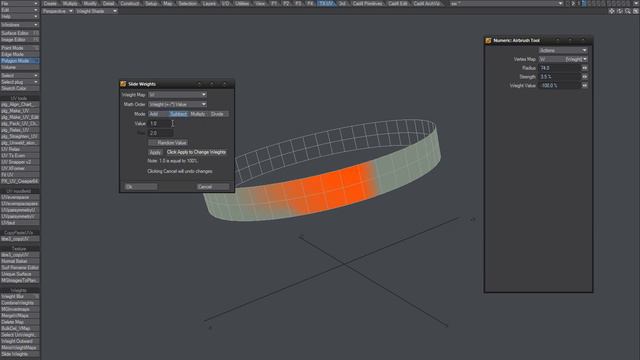Click the Weight Value arrow button
Image resolution: width=640 pixels, height=360 pixels.
point(585,86)
